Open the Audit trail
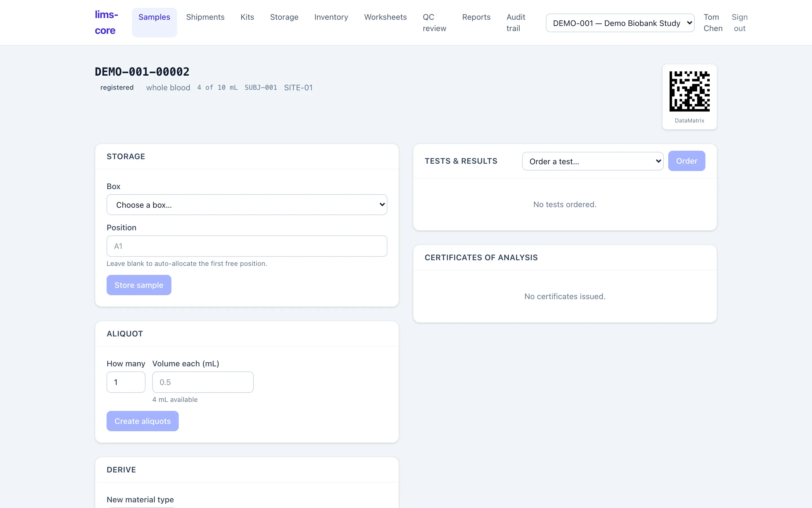Image resolution: width=812 pixels, height=508 pixels. pos(516,23)
